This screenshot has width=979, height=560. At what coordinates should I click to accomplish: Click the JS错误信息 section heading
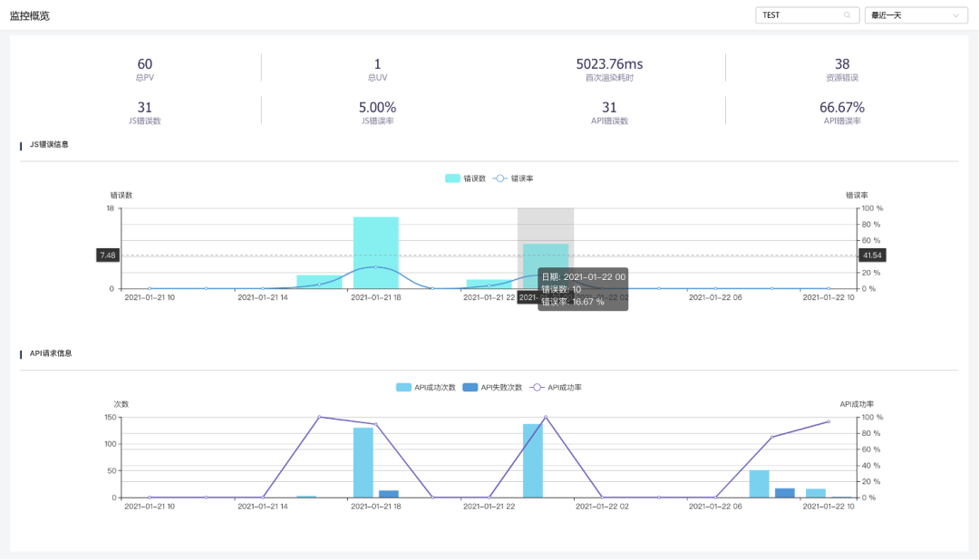coord(49,144)
